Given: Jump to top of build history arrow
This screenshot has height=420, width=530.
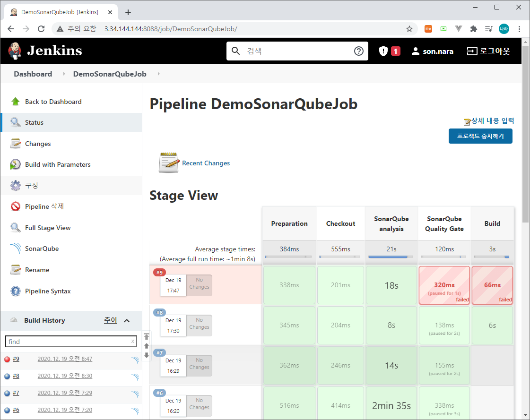Looking at the screenshot, I should (x=147, y=336).
